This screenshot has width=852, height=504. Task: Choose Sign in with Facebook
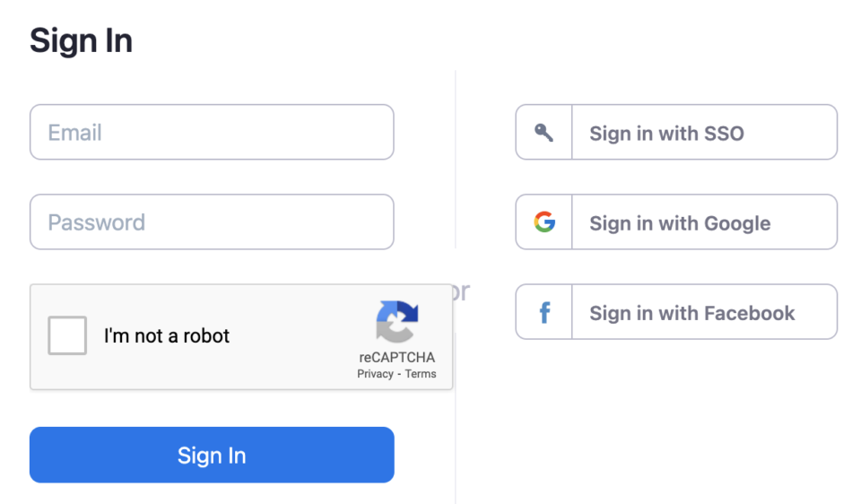[676, 312]
